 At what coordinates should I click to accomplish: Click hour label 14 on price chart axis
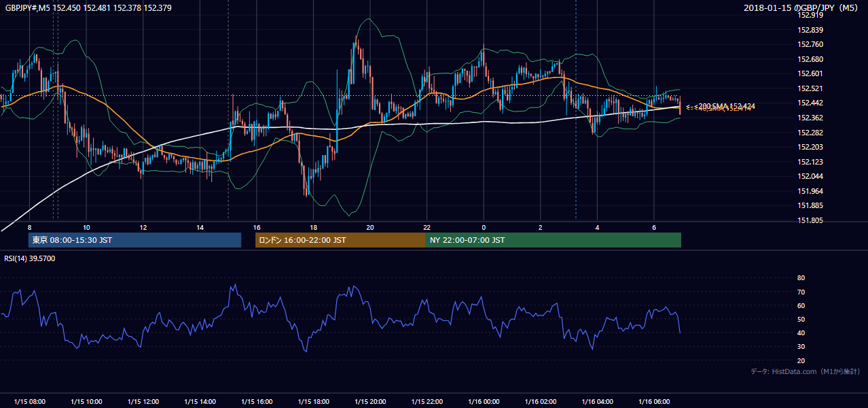click(x=200, y=227)
